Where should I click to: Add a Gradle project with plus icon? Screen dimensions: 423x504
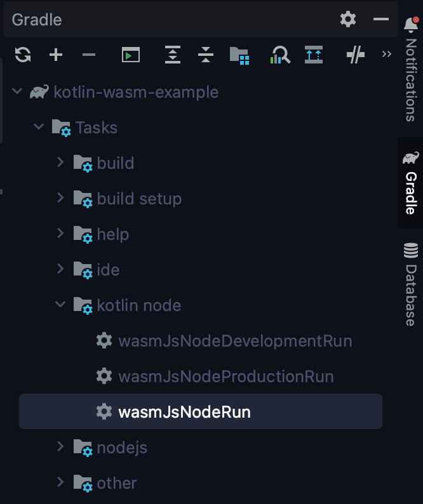point(56,55)
